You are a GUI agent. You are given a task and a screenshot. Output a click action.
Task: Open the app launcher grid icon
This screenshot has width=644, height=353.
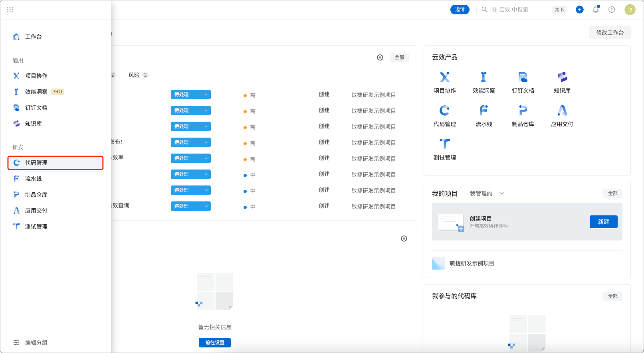click(10, 10)
